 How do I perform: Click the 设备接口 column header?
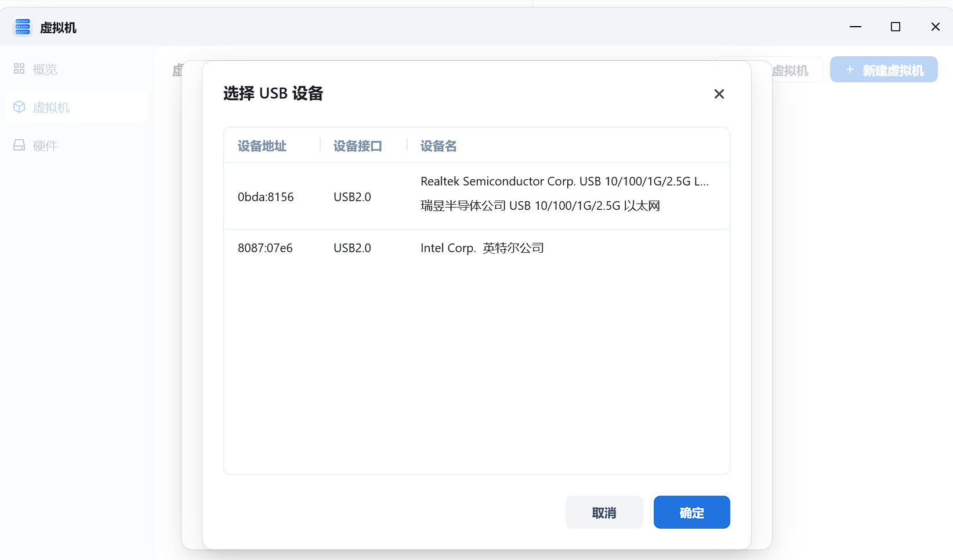[x=357, y=146]
